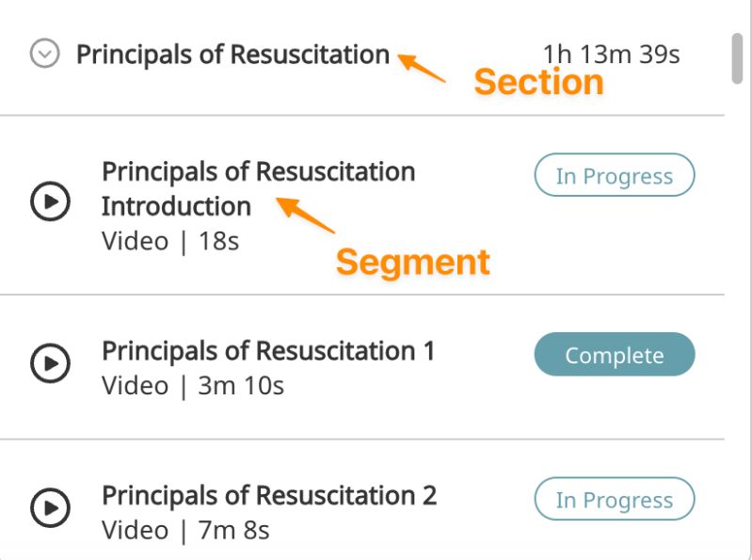Click the orange Segment annotation label

pyautogui.click(x=413, y=262)
